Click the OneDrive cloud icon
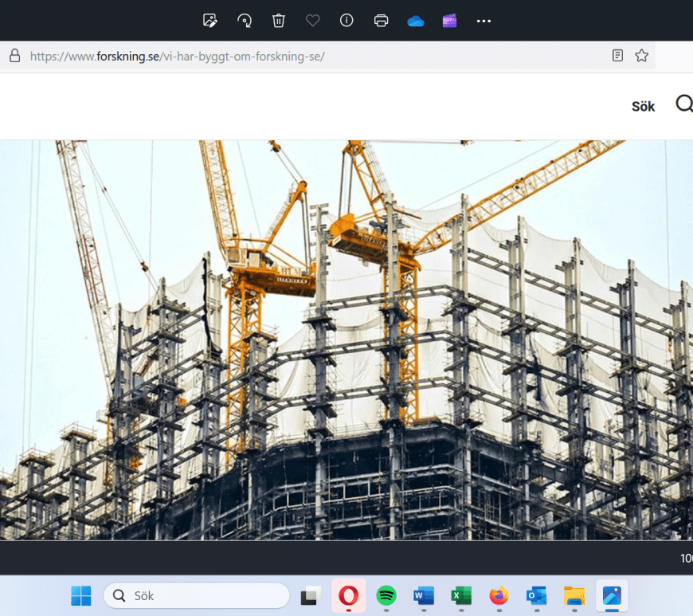 tap(415, 21)
